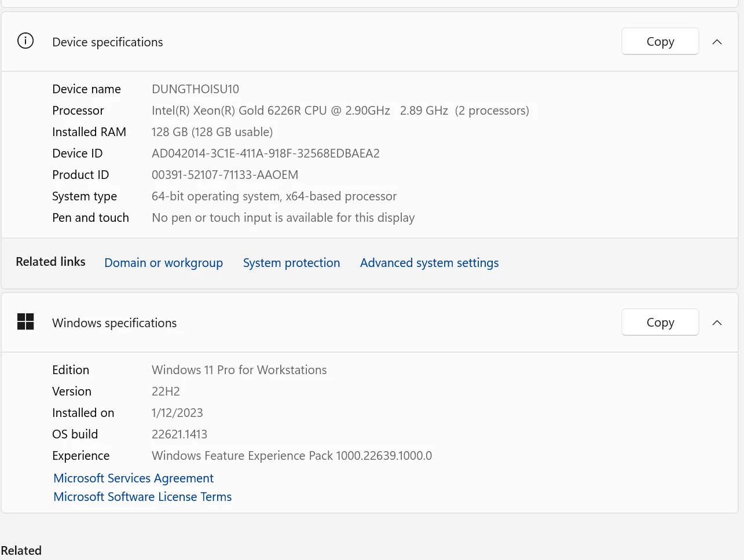Viewport: 744px width, 560px height.
Task: Click the Device specifications info icon
Action: point(25,41)
